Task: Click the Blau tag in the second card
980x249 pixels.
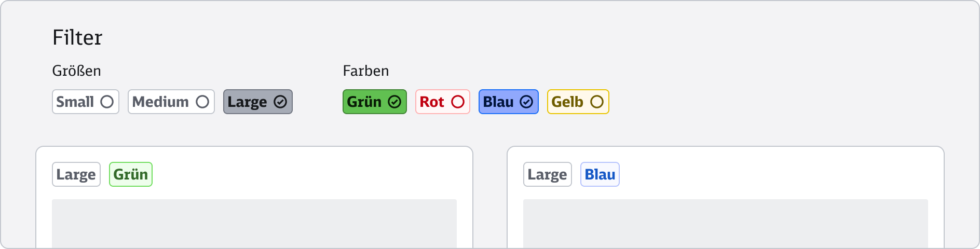Action: click(x=600, y=174)
